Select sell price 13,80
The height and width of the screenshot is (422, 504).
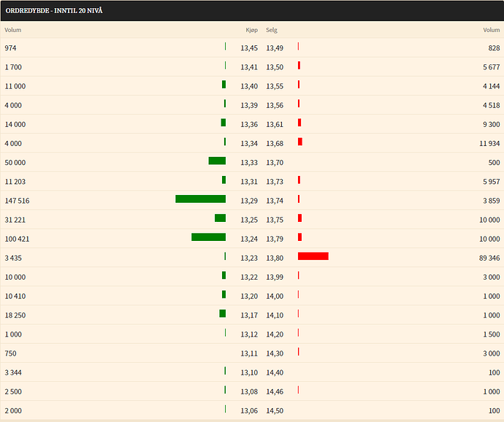tap(275, 258)
